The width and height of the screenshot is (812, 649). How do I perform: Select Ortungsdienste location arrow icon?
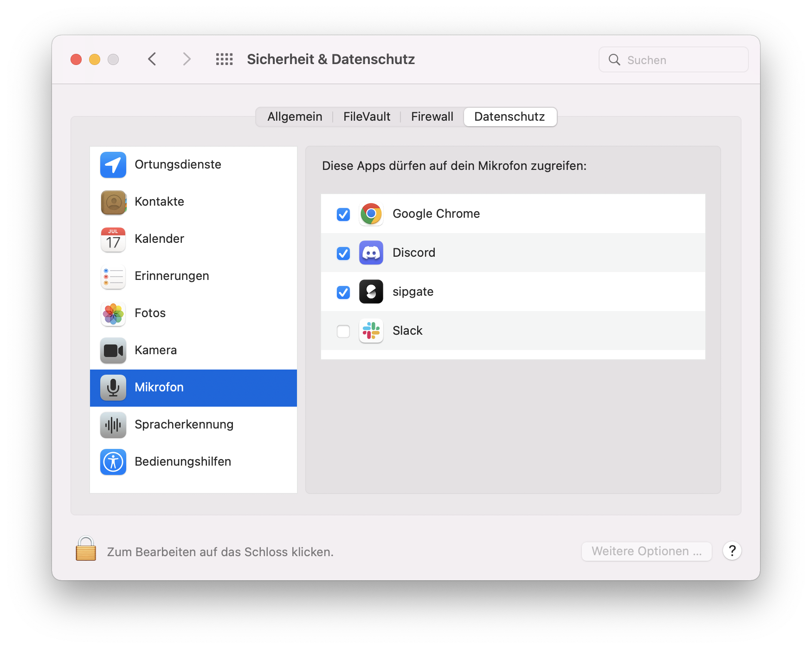113,165
